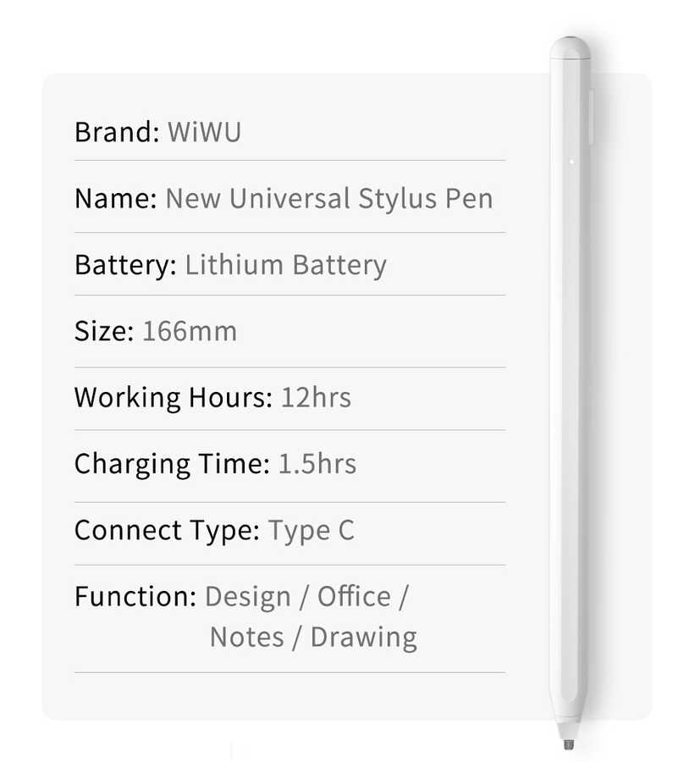The width and height of the screenshot is (700, 762).
Task: Select the "1.5hrs" charging time value
Action: point(317,464)
